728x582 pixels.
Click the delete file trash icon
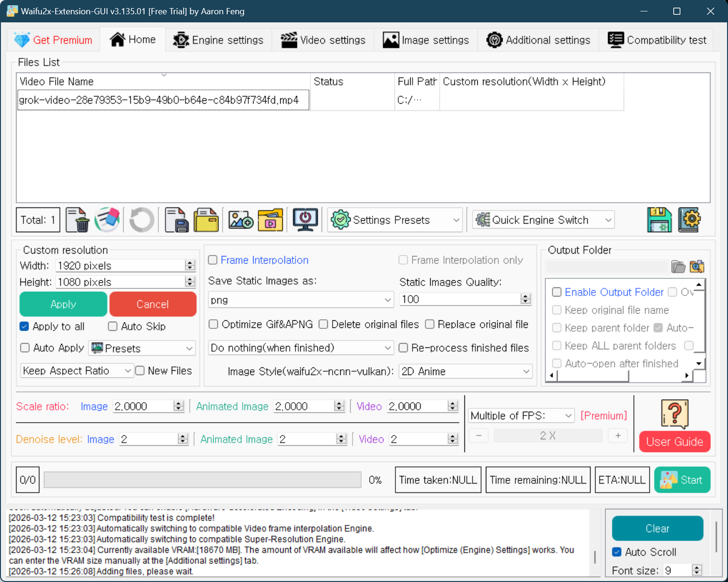click(x=78, y=220)
